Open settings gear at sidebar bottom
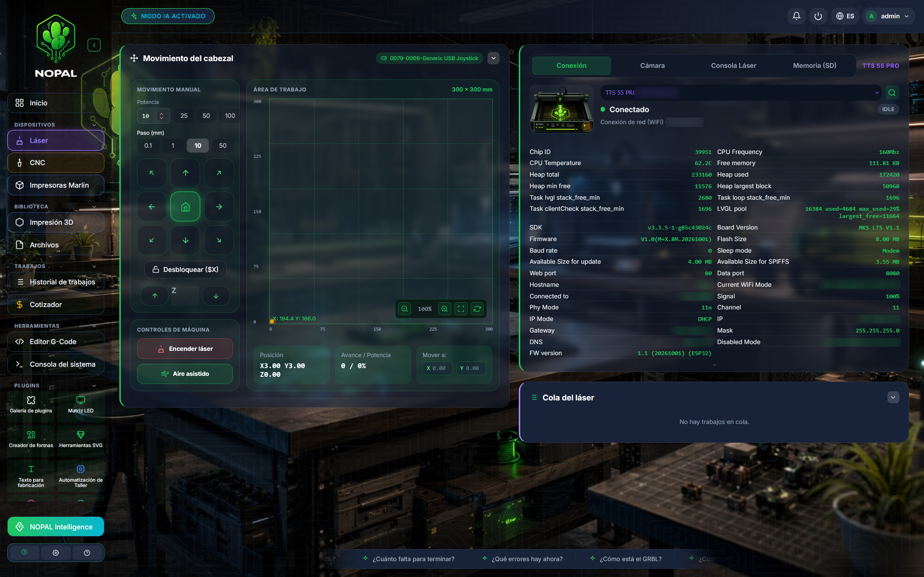Viewport: 924px width, 577px height. point(56,552)
